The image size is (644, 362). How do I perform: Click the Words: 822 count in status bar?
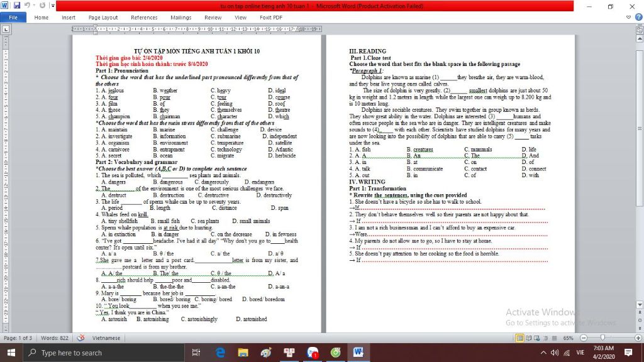tap(55, 338)
